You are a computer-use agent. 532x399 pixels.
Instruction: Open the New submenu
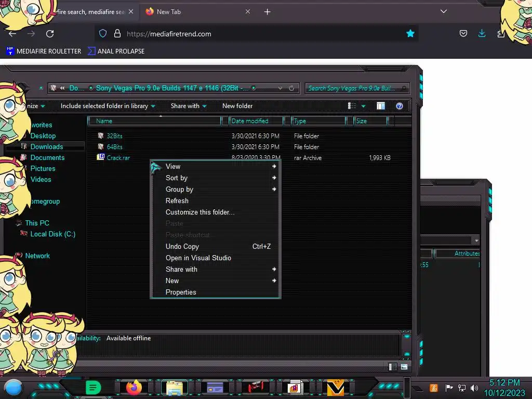[x=216, y=281]
